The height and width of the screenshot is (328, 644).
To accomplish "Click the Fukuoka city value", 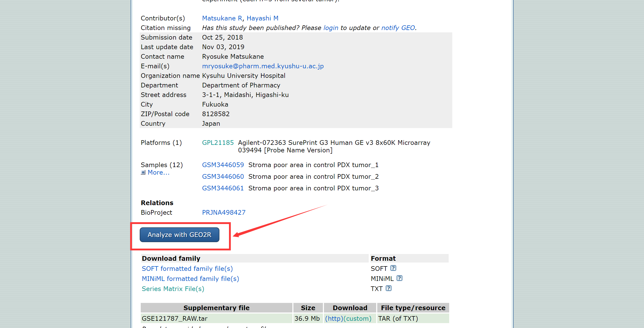I will [215, 104].
